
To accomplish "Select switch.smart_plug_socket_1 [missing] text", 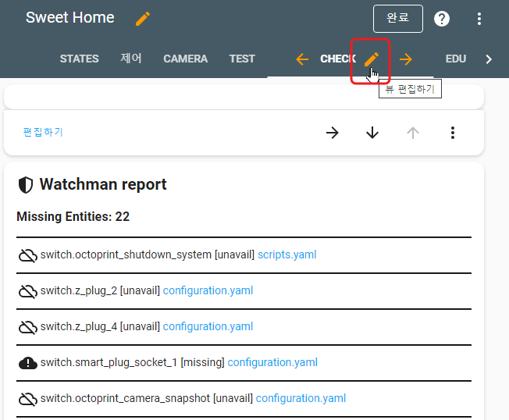I will coord(133,362).
